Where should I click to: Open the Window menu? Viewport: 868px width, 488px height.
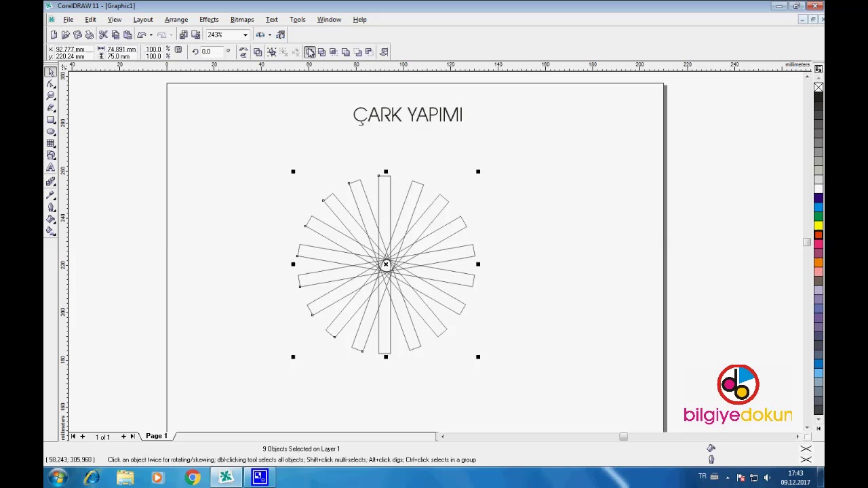(x=329, y=20)
